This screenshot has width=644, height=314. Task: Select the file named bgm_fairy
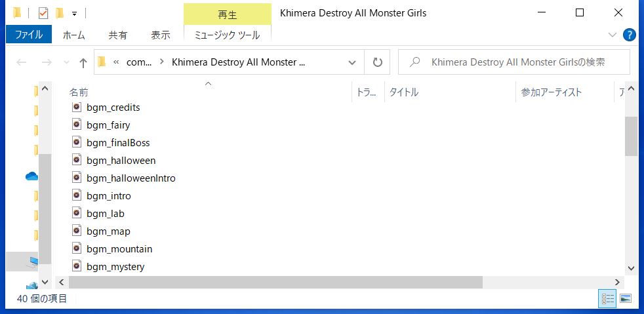click(108, 125)
